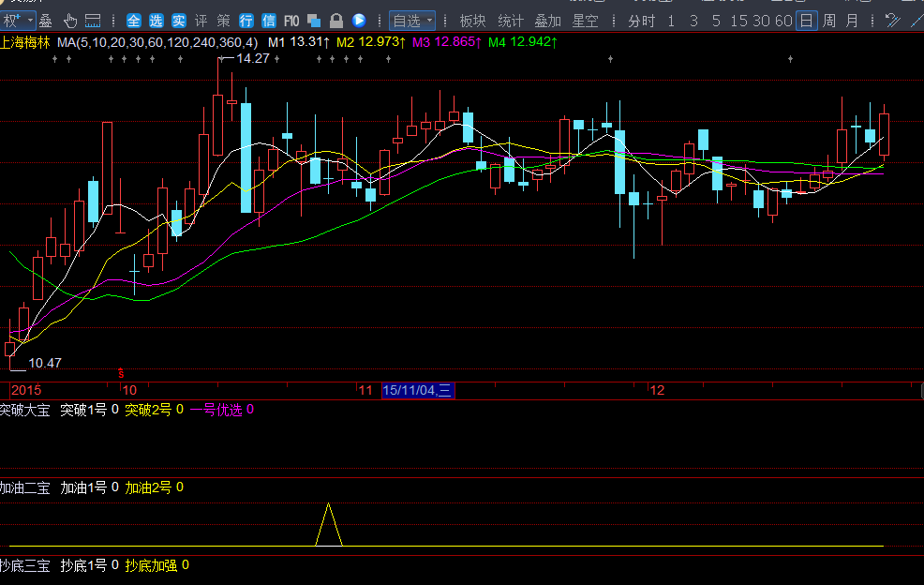The width and height of the screenshot is (924, 585).
Task: Click the padlock lock icon
Action: (336, 20)
